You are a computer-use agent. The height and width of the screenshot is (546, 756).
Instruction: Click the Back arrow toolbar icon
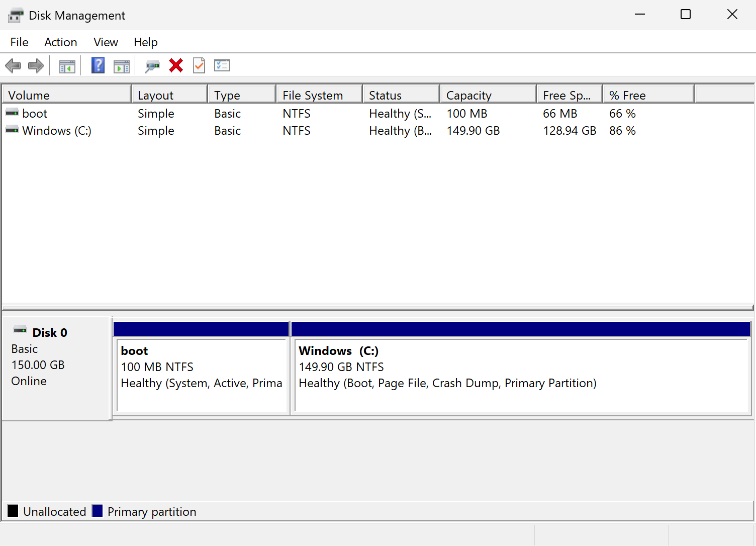[13, 66]
